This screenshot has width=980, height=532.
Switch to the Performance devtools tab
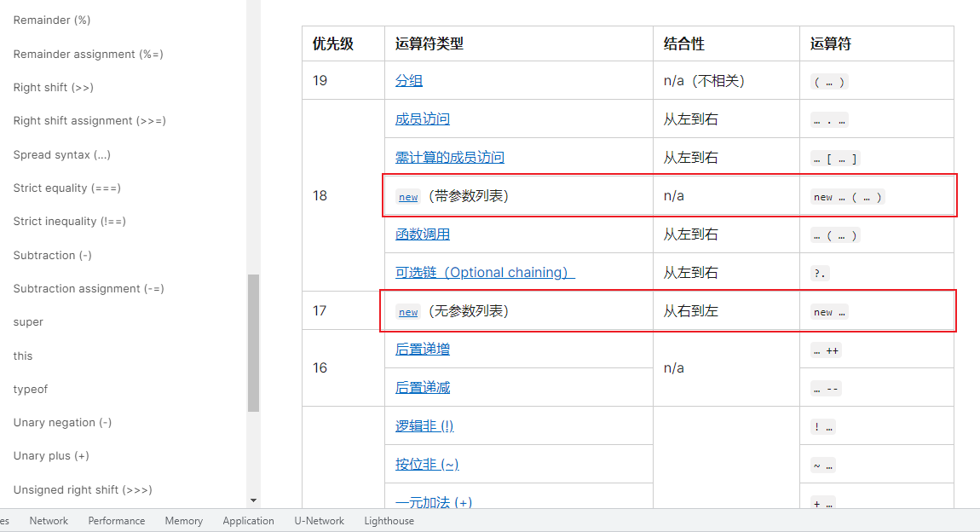coord(117,521)
